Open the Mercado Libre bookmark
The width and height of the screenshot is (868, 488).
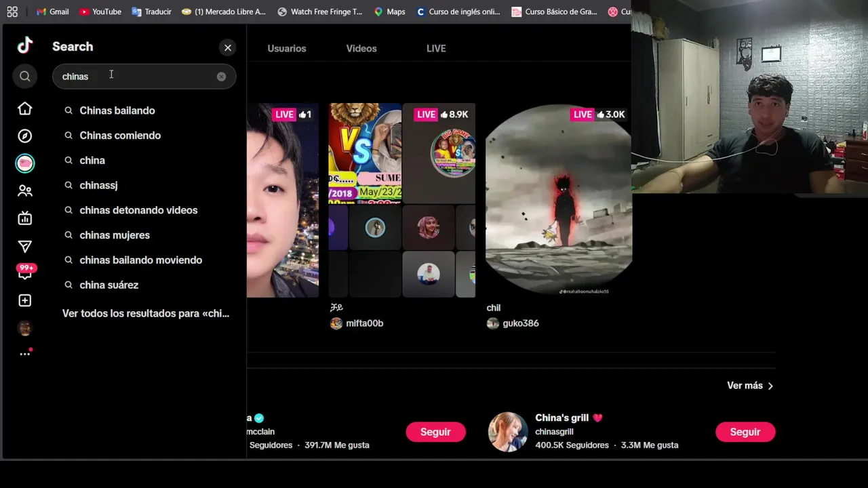coord(224,12)
